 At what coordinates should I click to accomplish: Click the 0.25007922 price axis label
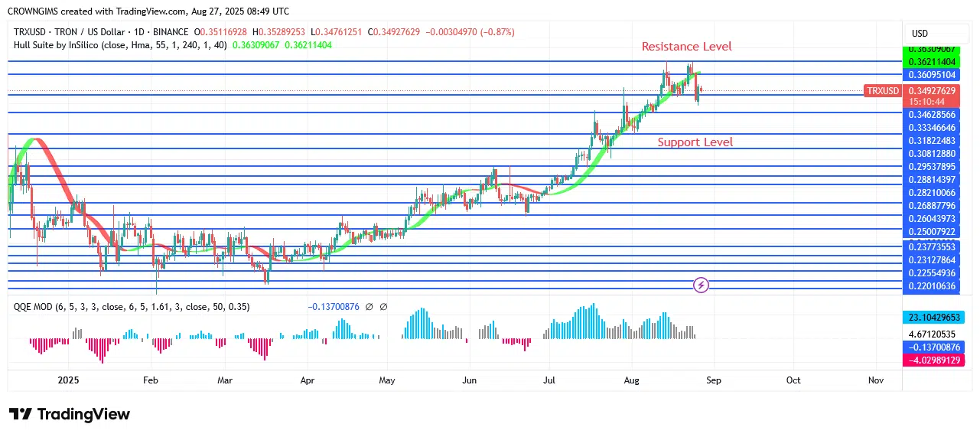931,231
